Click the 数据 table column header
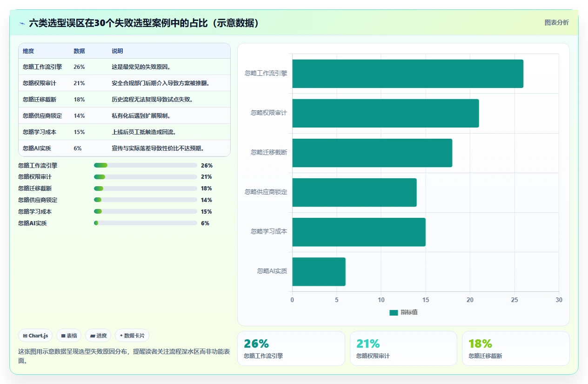Image resolution: width=588 pixels, height=384 pixels. (79, 51)
